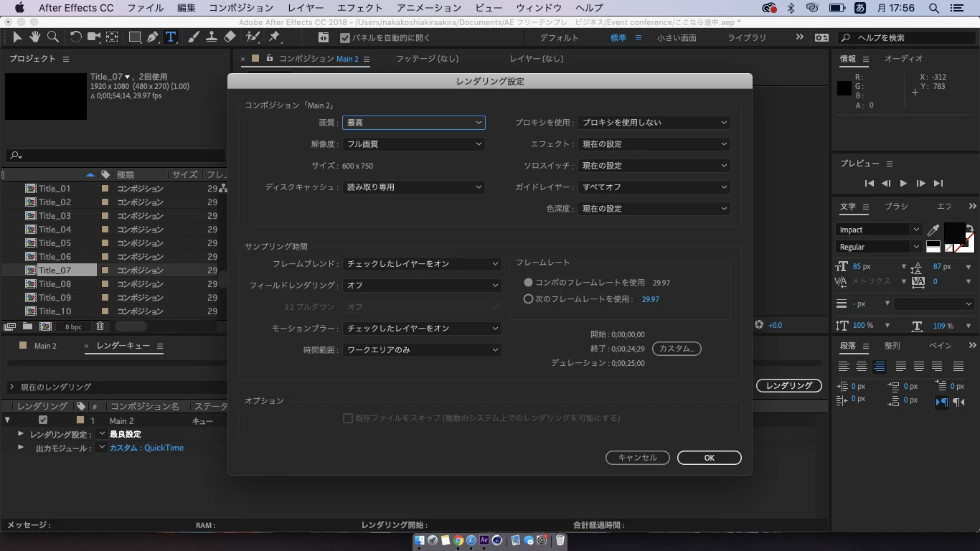Image resolution: width=980 pixels, height=551 pixels.
Task: Open the Guide Layers dropdown すべてオフ
Action: (654, 187)
